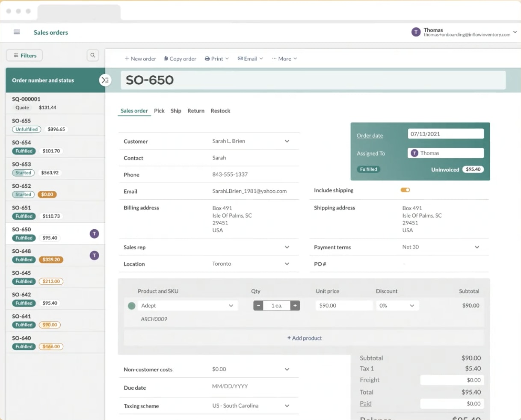Screen dimensions: 521x420
Task: Open the Customer dropdown
Action: 287,141
